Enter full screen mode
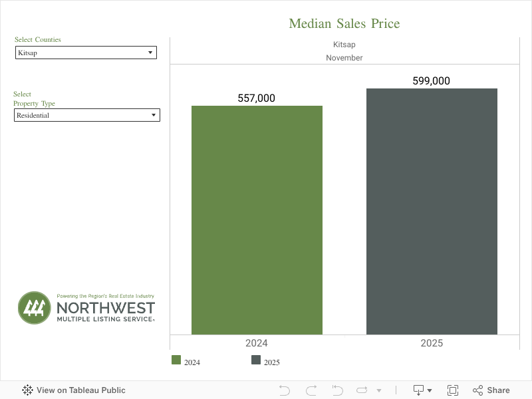The image size is (532, 399). click(453, 390)
